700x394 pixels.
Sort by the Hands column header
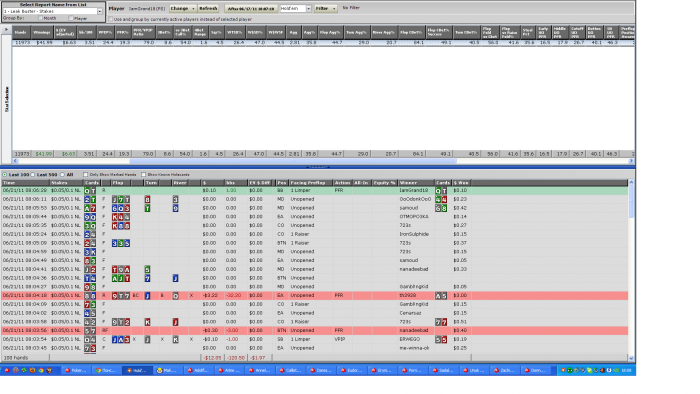pyautogui.click(x=21, y=32)
